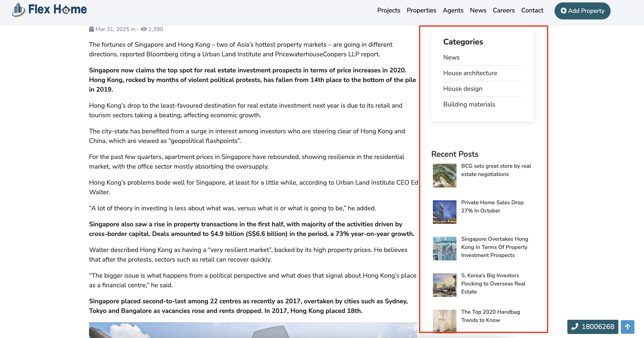This screenshot has height=338, width=644.
Task: Click the Private Home Sales Drop thumbnail
Action: [x=444, y=212]
